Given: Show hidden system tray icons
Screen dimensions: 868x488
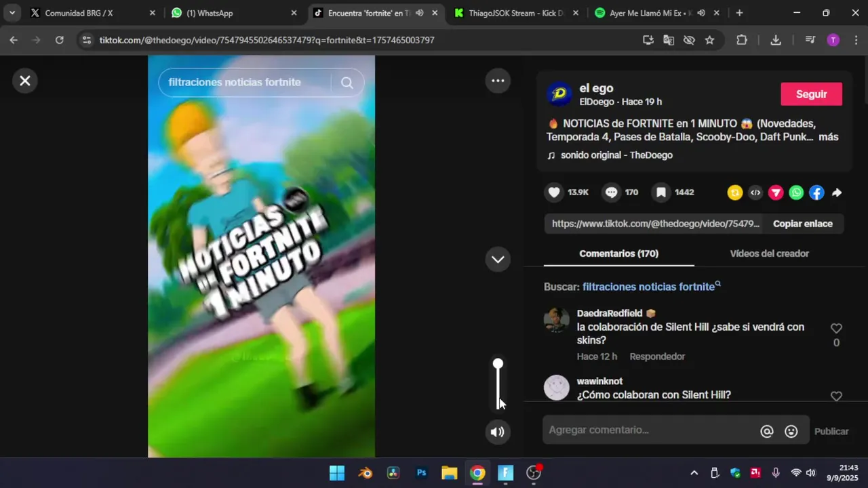Looking at the screenshot, I should point(694,472).
